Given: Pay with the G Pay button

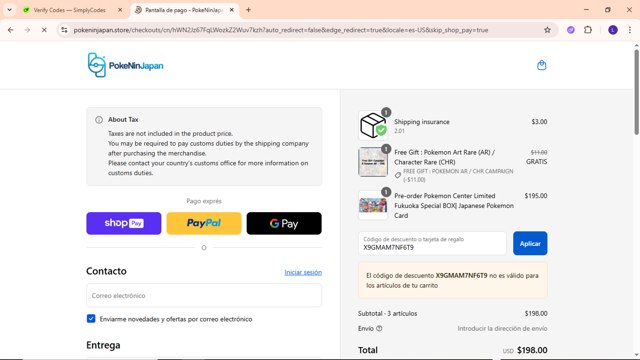Looking at the screenshot, I should click(284, 223).
